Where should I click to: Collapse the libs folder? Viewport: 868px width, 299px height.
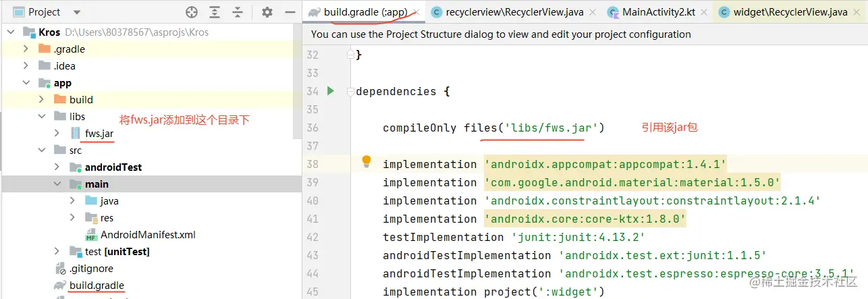pos(41,116)
